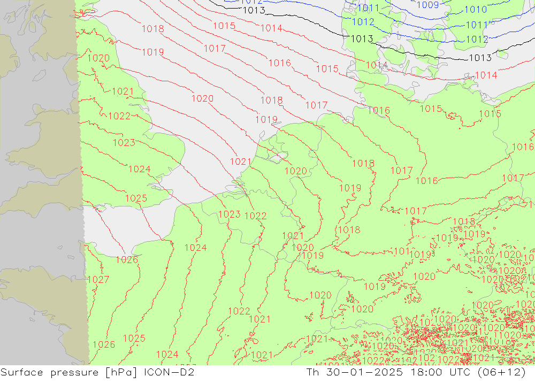Click the "1023" isobar label next to 1022 over Belgium
This screenshot has height=392, width=535.
[x=230, y=214]
